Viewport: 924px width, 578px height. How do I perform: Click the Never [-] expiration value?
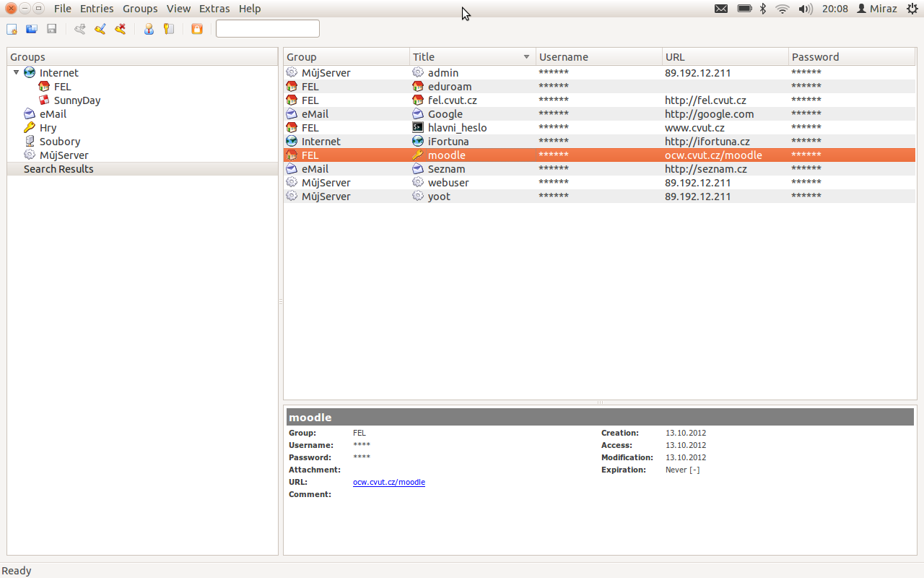click(x=683, y=470)
